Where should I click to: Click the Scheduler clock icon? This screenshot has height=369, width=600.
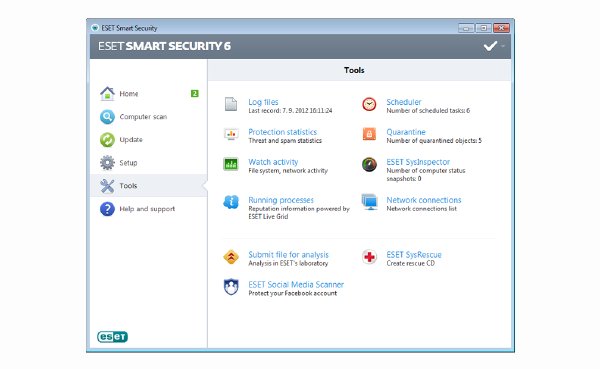pos(369,104)
